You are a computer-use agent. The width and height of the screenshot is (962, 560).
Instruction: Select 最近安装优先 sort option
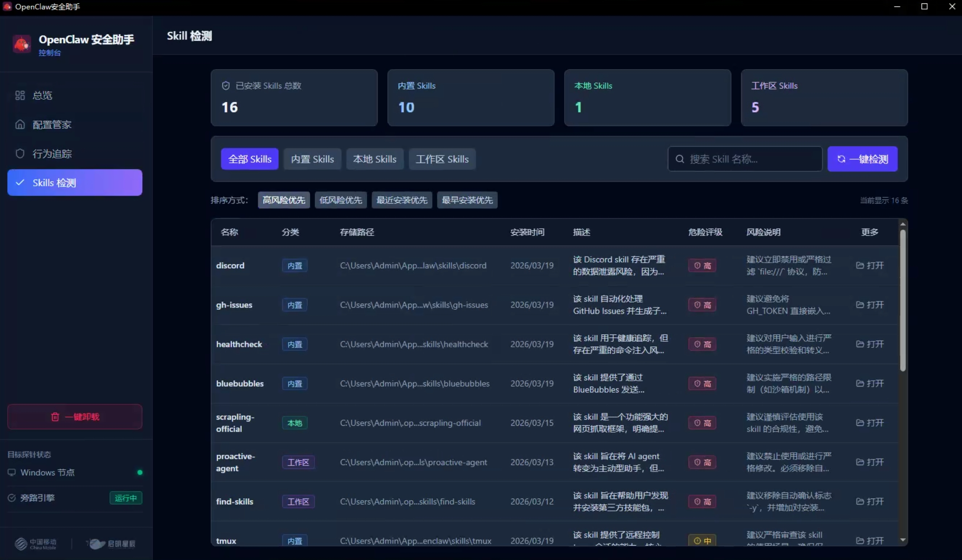(402, 200)
